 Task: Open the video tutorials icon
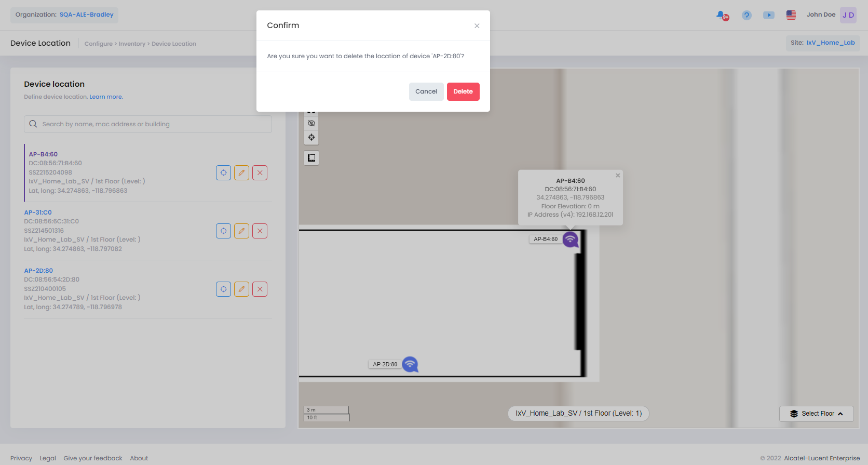(x=768, y=15)
